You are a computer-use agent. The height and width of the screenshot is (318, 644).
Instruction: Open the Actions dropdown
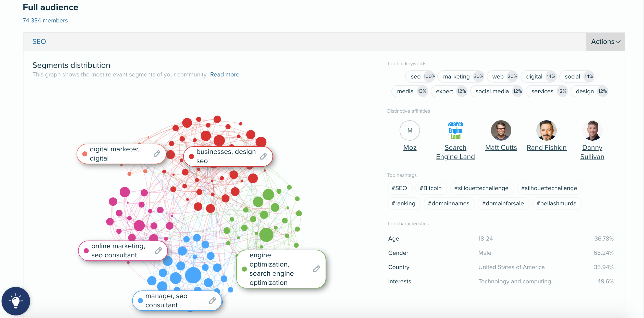click(x=605, y=42)
